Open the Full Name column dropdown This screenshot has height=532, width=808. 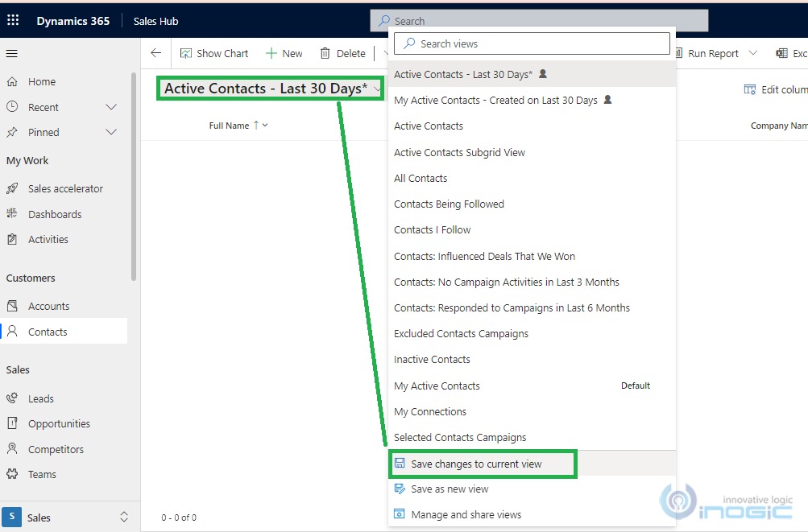point(265,125)
